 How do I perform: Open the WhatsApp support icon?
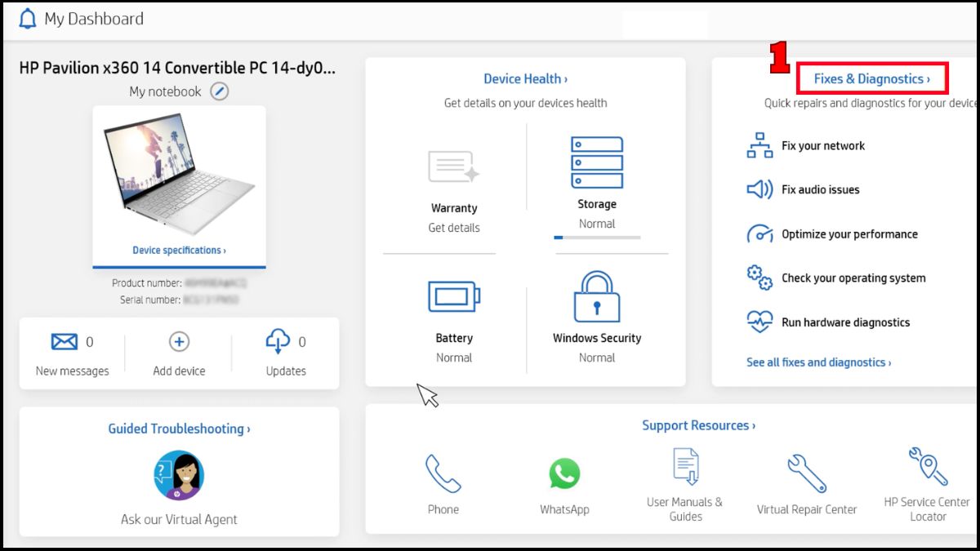coord(563,473)
